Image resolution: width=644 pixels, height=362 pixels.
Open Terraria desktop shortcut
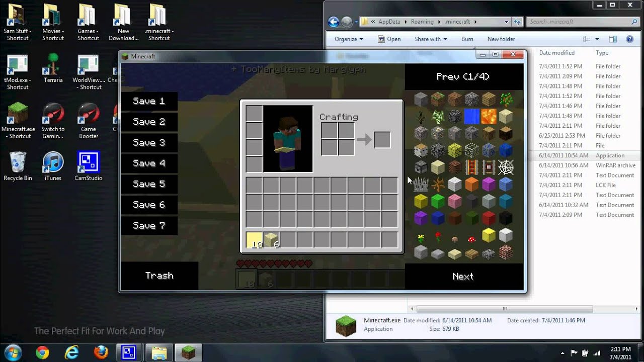pyautogui.click(x=53, y=68)
